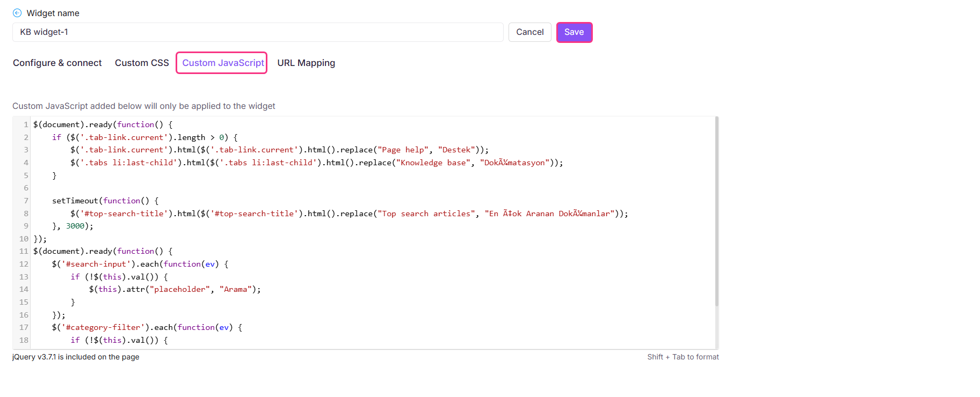Click the 'jQuery v3.7.1 is included on the page' note
This screenshot has height=397, width=980.
pos(76,357)
